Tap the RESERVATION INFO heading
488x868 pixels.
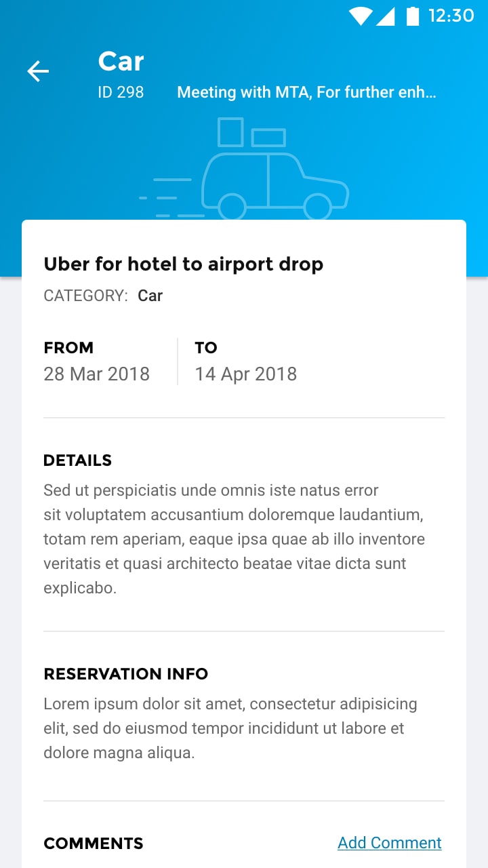tap(125, 674)
